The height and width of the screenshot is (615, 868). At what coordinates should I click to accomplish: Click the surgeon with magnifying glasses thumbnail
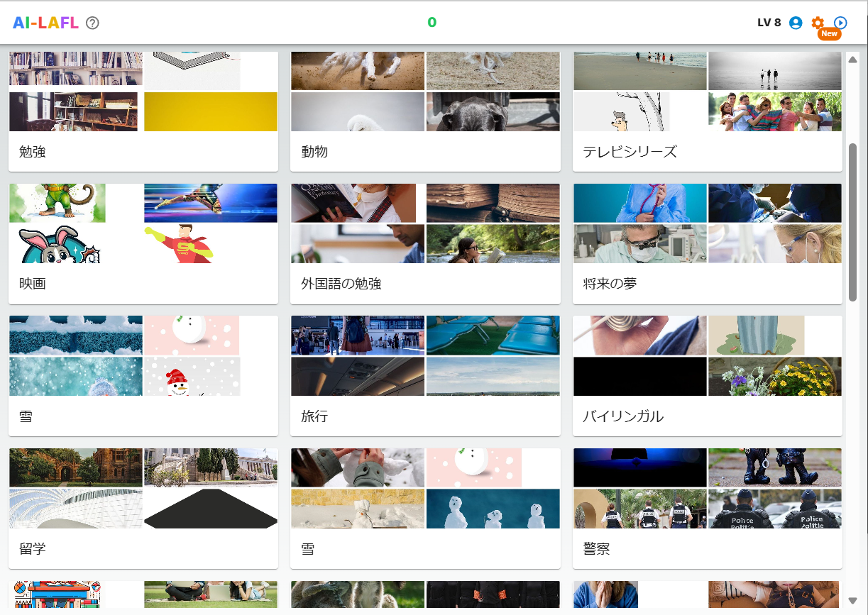(640, 243)
